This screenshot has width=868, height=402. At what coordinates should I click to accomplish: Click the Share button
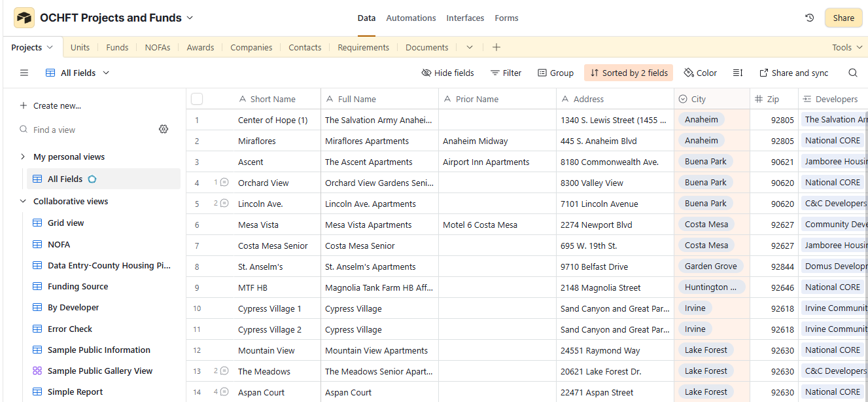coord(843,18)
